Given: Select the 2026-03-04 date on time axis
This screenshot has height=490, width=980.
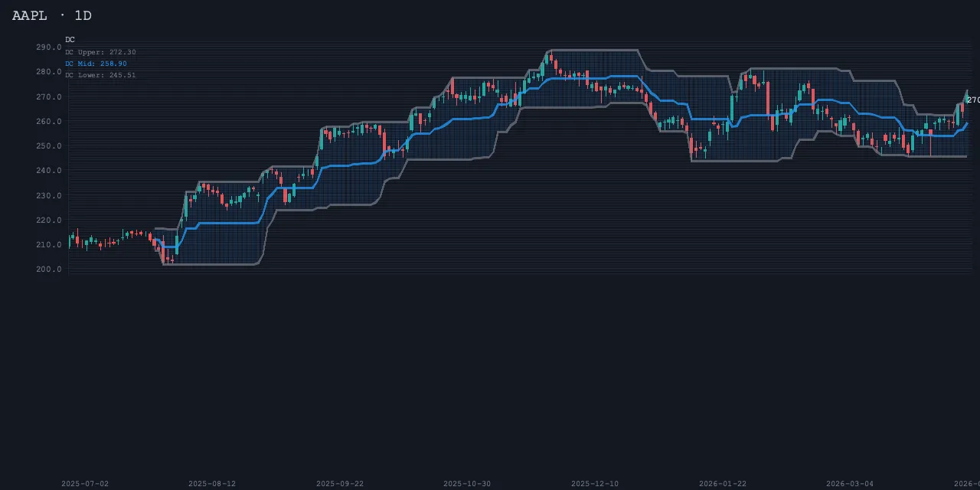Looking at the screenshot, I should tap(849, 484).
